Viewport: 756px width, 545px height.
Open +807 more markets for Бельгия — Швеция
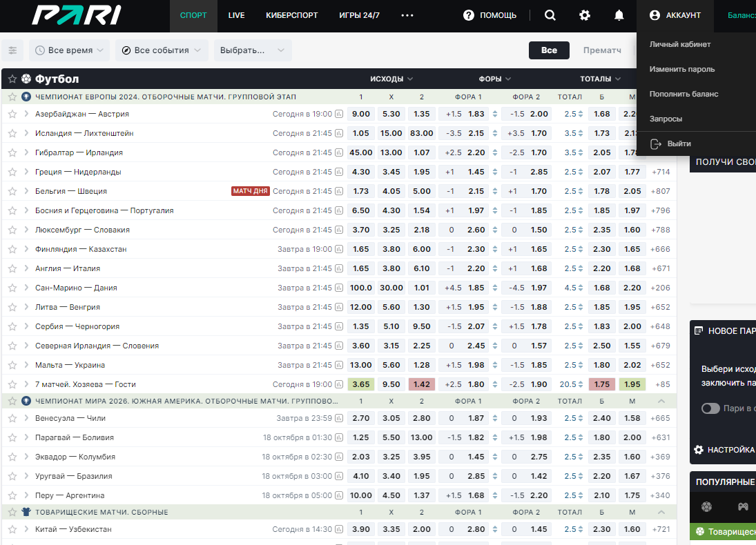[x=660, y=191]
